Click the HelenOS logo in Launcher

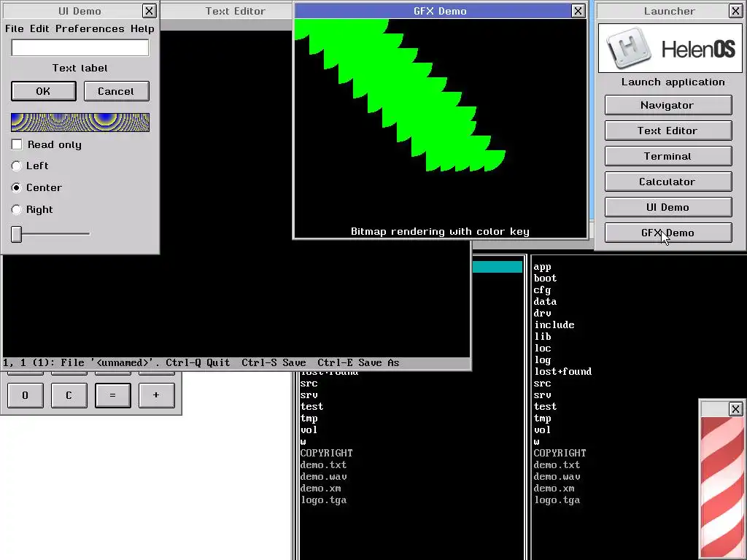point(670,48)
